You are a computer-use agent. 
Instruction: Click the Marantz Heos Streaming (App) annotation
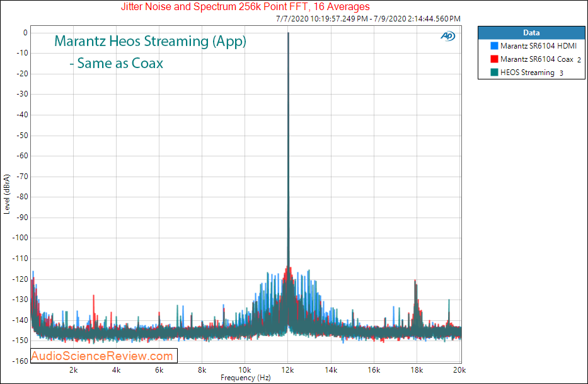click(150, 41)
